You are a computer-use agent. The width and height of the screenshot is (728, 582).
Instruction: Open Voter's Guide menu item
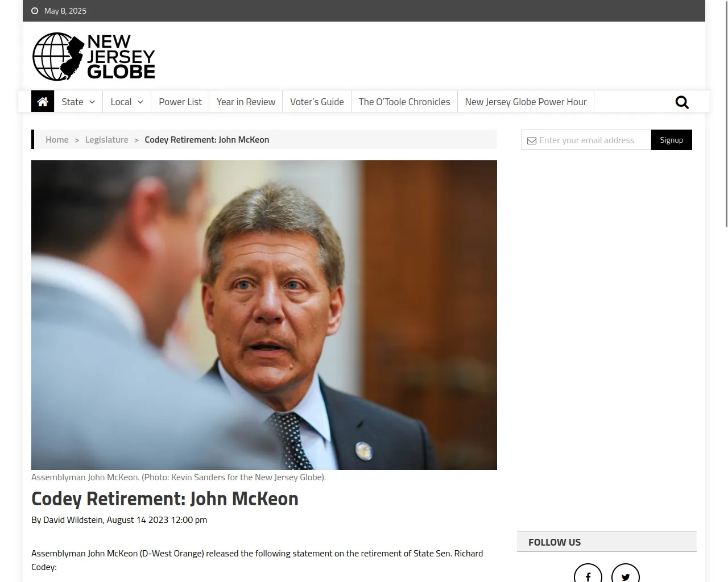pos(317,102)
